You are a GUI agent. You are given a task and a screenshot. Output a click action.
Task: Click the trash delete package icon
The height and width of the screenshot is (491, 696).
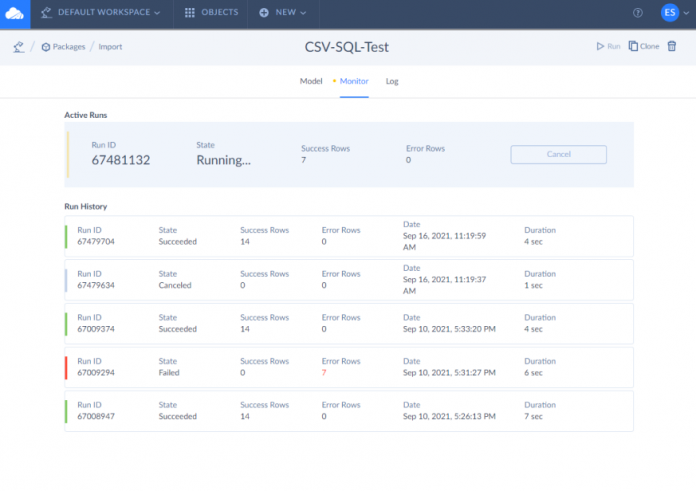pyautogui.click(x=672, y=46)
